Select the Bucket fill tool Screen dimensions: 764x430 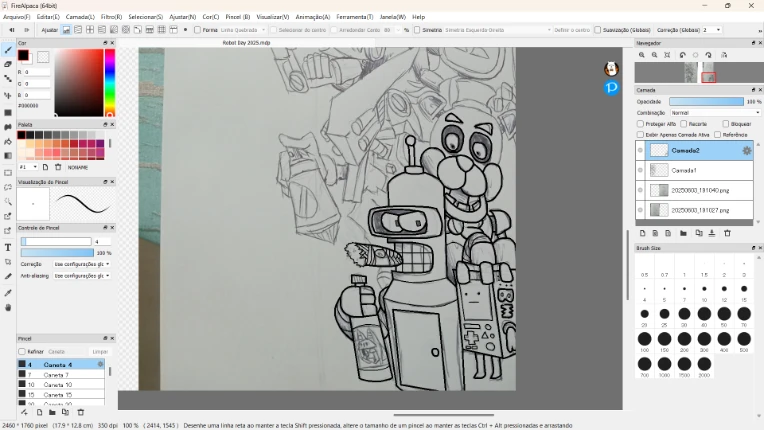8,141
